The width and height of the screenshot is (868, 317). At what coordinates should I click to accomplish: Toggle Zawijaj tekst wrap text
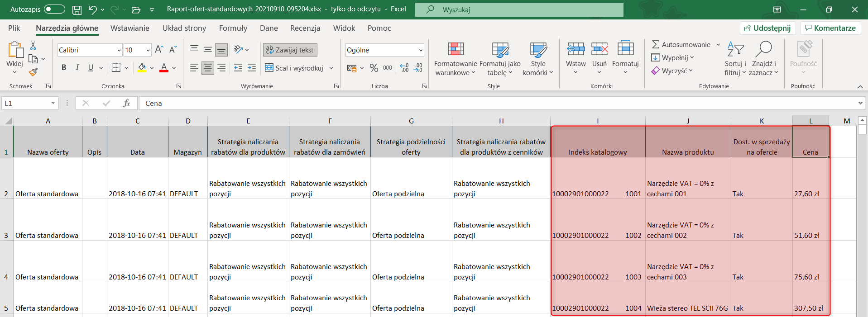point(290,50)
